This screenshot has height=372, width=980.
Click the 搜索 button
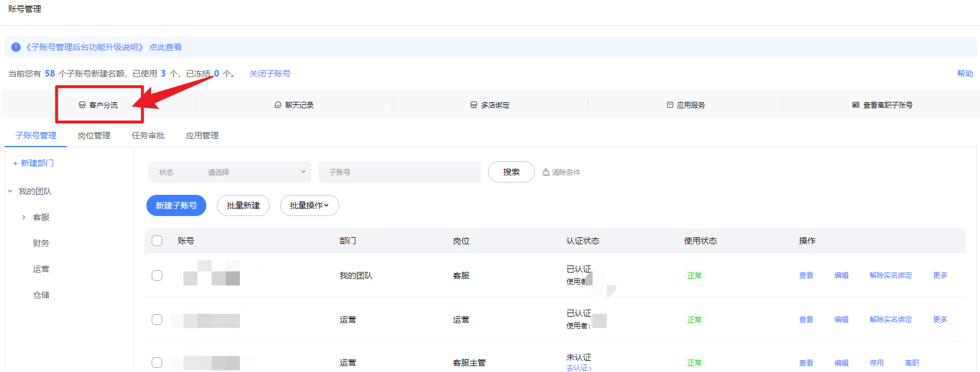click(511, 172)
